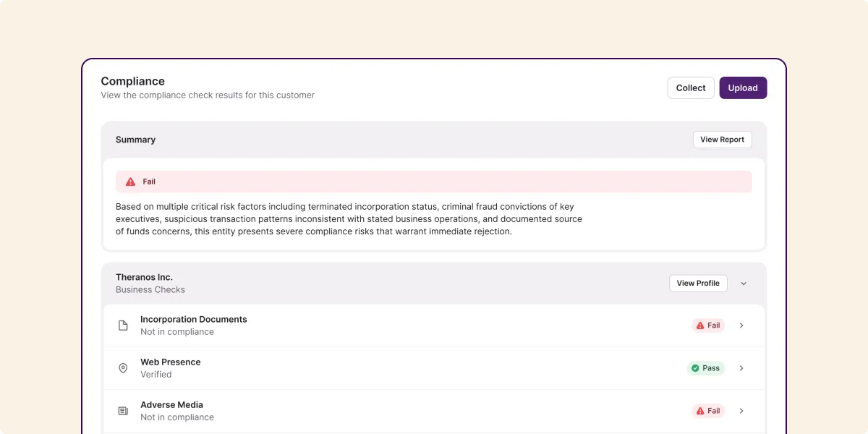This screenshot has height=434, width=868.
Task: Collapse the Theranos Inc. business checks section
Action: [x=744, y=284]
